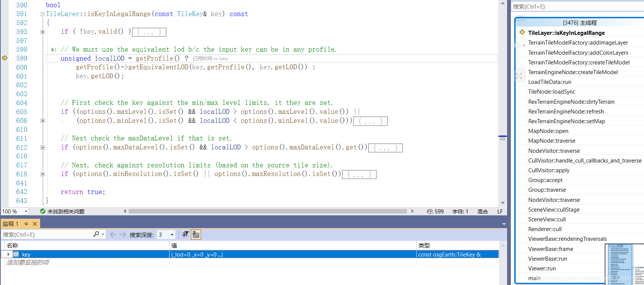644x285 pixels.
Task: Click the 名称 column header
Action: [x=12, y=245]
